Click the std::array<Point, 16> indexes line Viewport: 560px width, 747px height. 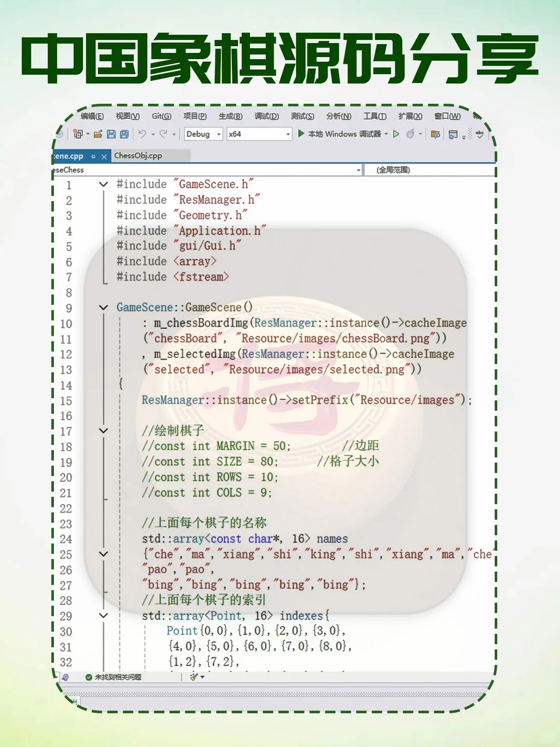[x=236, y=616]
